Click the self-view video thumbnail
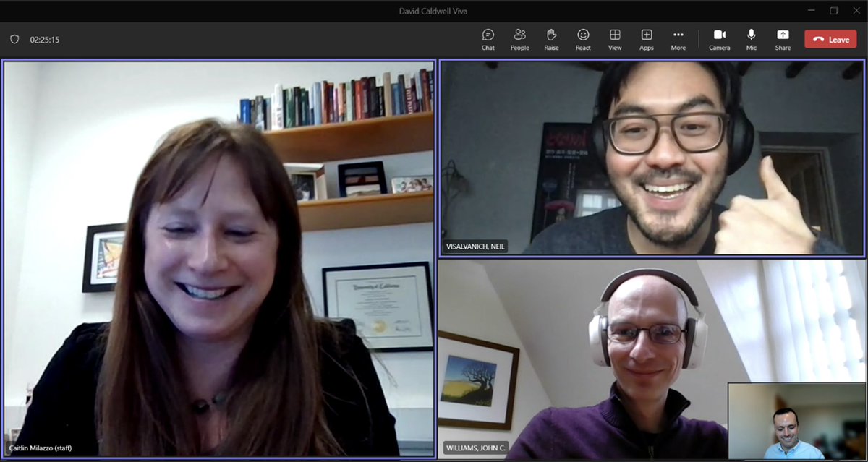The height and width of the screenshot is (462, 868). [796, 421]
